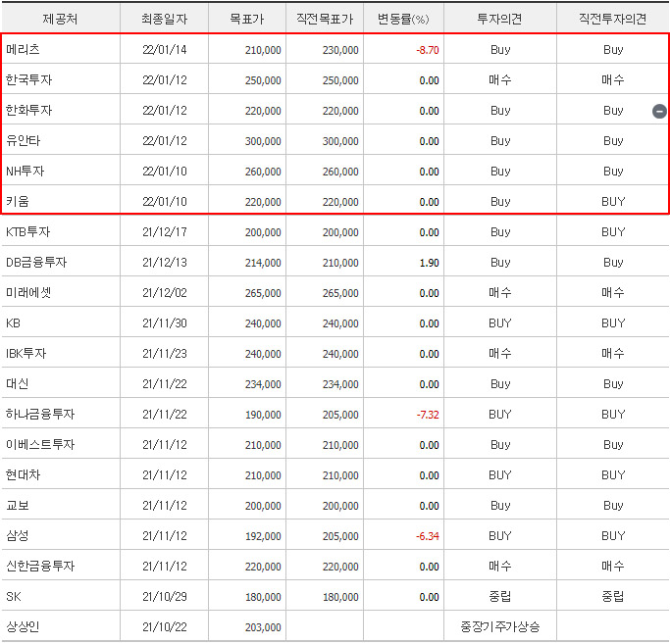This screenshot has width=670, height=644.
Task: Click the 203,000 target price value
Action: coord(263,627)
